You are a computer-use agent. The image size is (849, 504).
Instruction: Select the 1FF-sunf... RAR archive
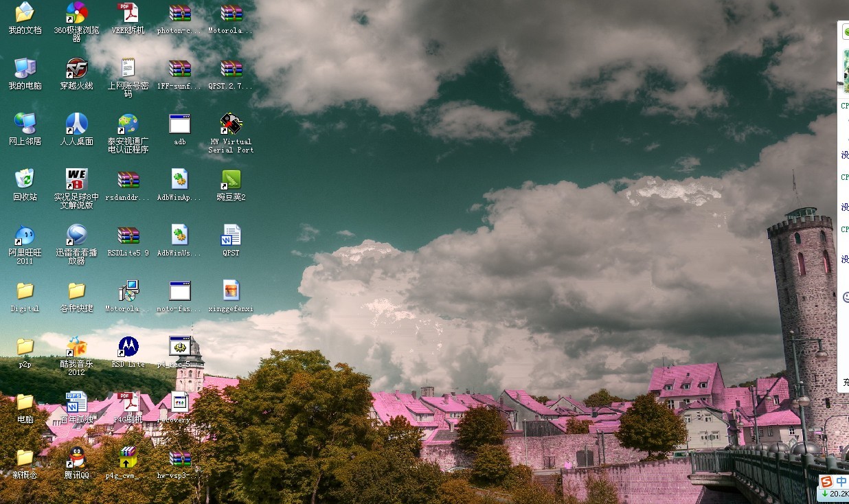point(179,67)
